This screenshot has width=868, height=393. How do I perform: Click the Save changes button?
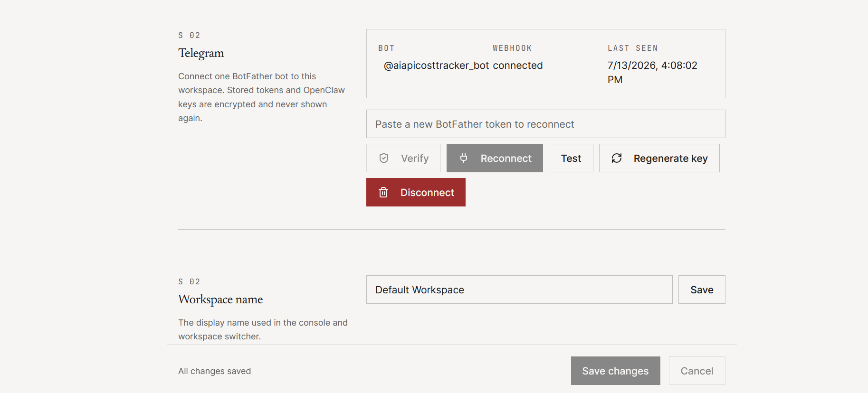click(615, 371)
